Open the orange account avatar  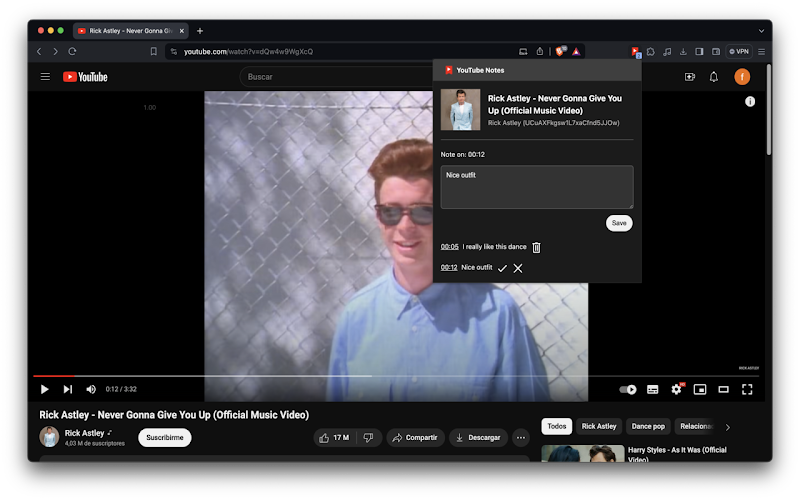[x=742, y=77]
